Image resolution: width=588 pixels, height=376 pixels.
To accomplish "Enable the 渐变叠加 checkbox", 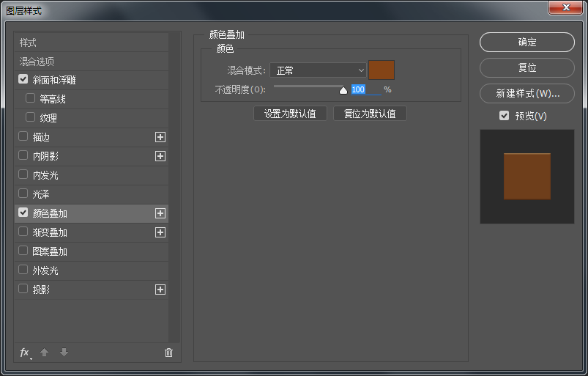I will [23, 232].
